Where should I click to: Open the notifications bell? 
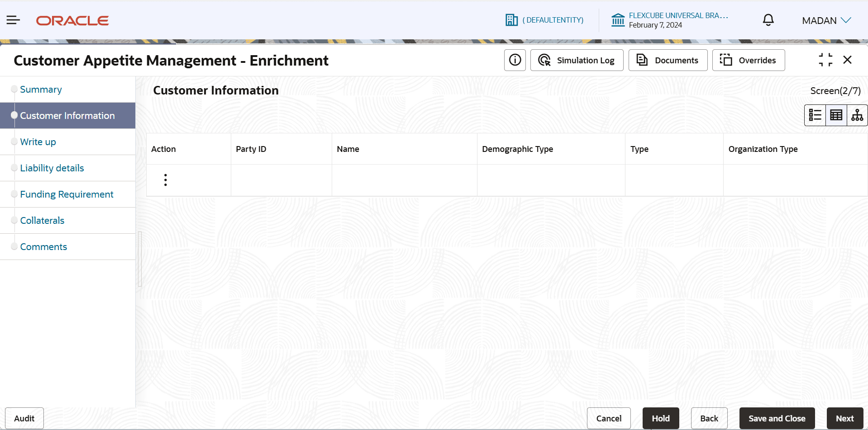click(768, 20)
